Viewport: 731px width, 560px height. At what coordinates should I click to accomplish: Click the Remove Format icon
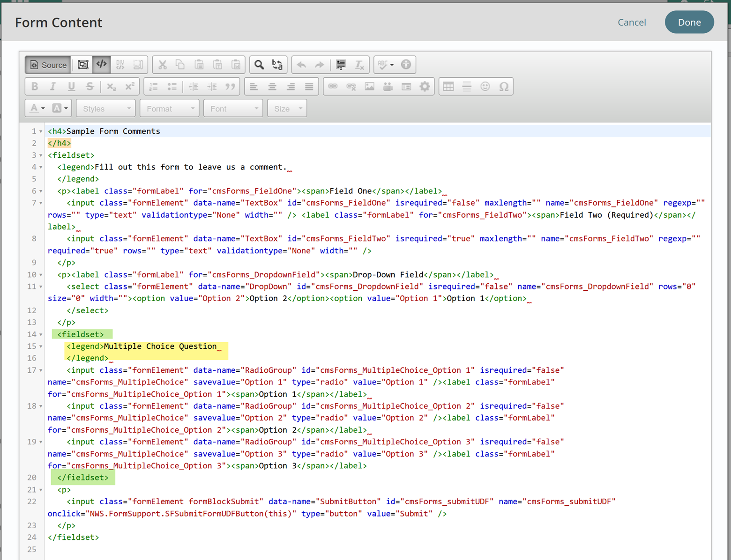pyautogui.click(x=359, y=65)
